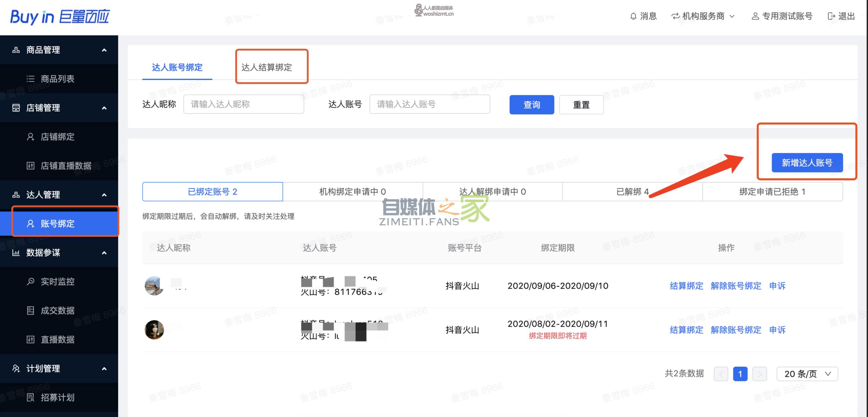Image resolution: width=868 pixels, height=417 pixels.
Task: Click the 实时监控 monitor icon
Action: (30, 281)
